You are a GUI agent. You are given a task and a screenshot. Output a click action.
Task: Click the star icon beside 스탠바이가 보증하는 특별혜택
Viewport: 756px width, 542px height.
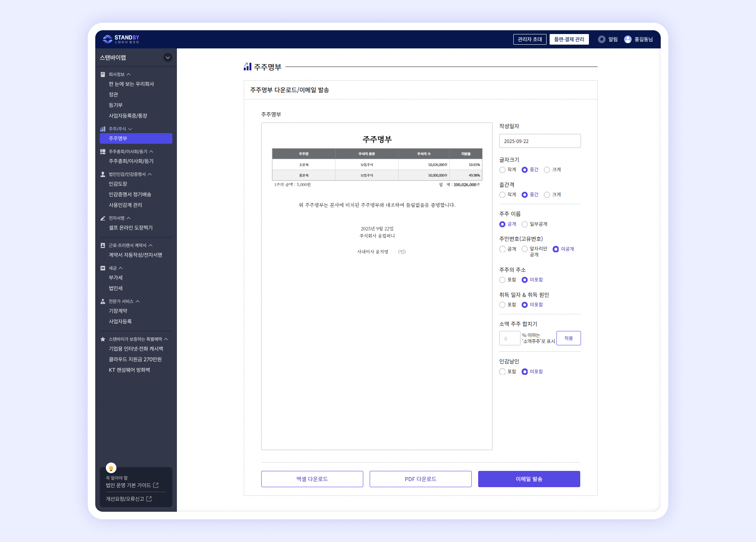pos(103,339)
